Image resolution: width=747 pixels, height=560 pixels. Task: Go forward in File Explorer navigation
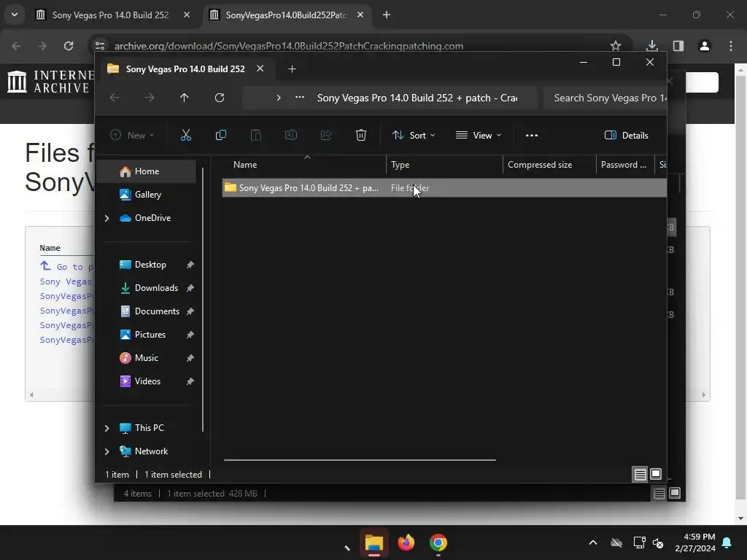[x=150, y=98]
